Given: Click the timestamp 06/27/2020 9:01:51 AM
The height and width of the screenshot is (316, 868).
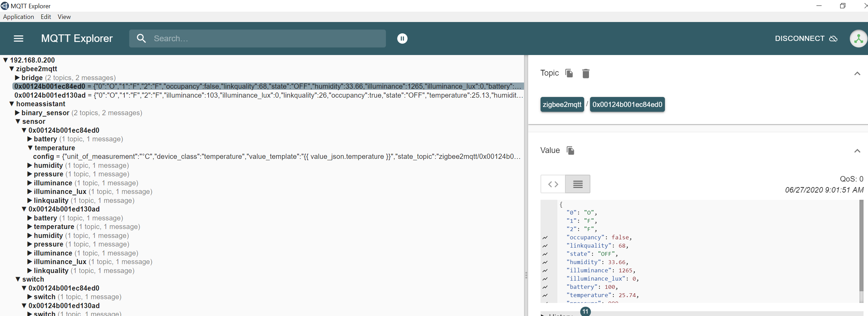Looking at the screenshot, I should (824, 190).
